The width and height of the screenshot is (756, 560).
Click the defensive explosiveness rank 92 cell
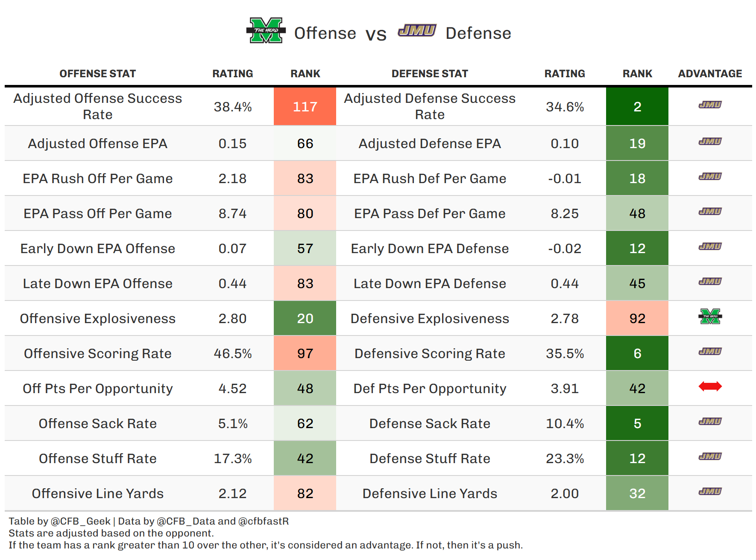point(637,318)
